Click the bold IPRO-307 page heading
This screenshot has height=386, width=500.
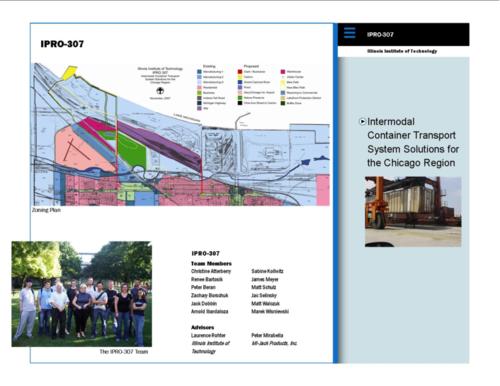click(x=62, y=44)
